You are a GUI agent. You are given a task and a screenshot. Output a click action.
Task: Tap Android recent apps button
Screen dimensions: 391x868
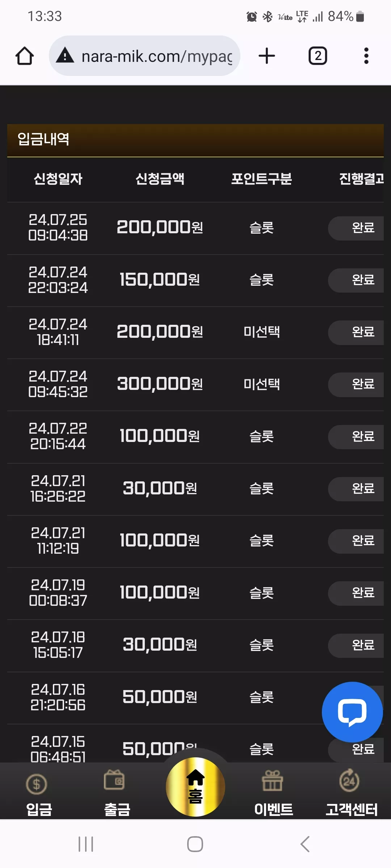pos(86,844)
